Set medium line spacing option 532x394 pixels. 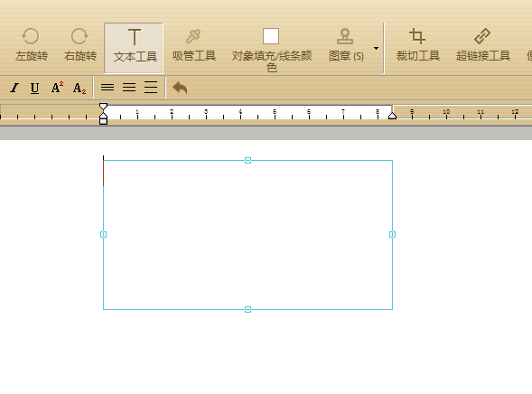[129, 88]
